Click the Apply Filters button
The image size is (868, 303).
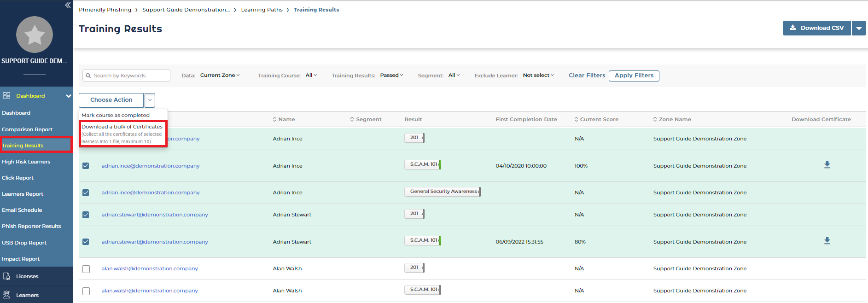point(634,76)
